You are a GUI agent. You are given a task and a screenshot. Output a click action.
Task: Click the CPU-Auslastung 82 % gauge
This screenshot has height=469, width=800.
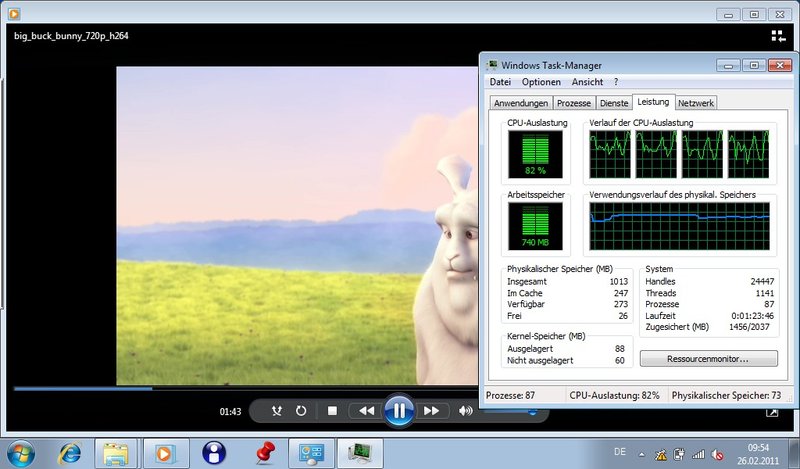[x=535, y=154]
